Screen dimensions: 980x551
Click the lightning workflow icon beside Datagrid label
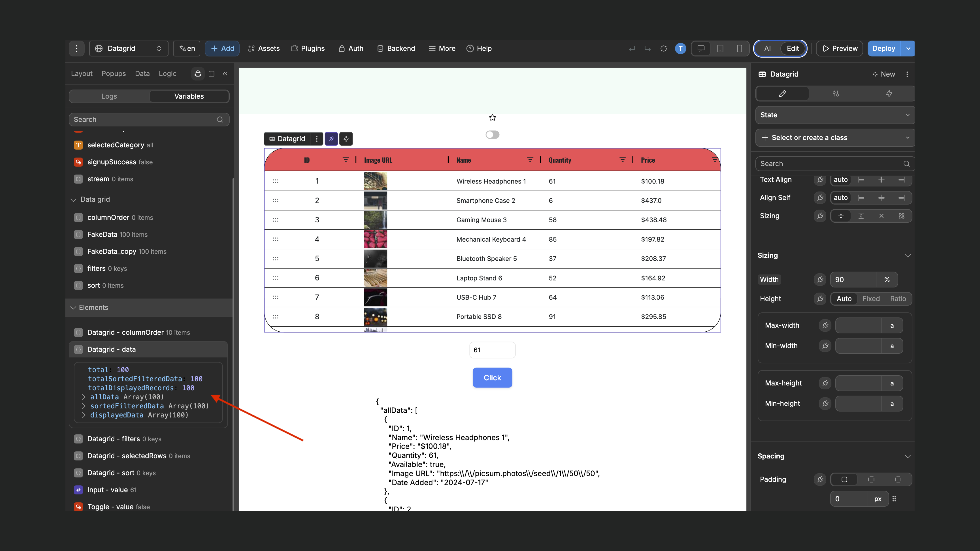[346, 139]
